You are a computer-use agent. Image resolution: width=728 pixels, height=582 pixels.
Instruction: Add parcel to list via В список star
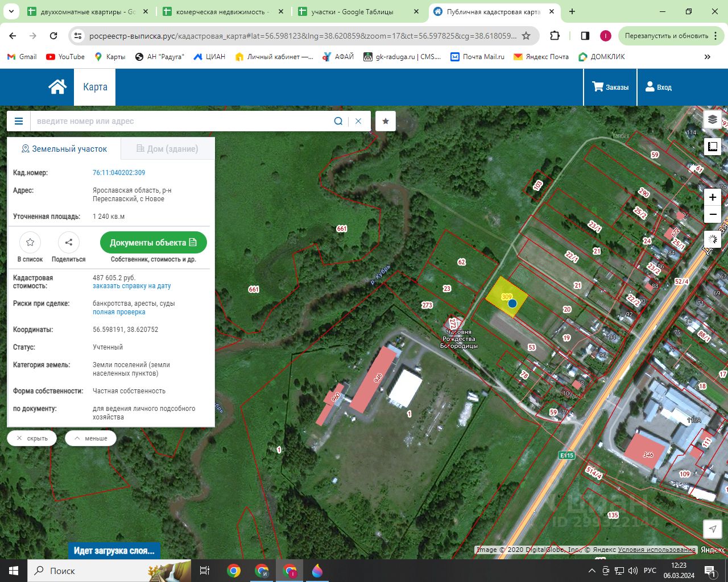30,243
